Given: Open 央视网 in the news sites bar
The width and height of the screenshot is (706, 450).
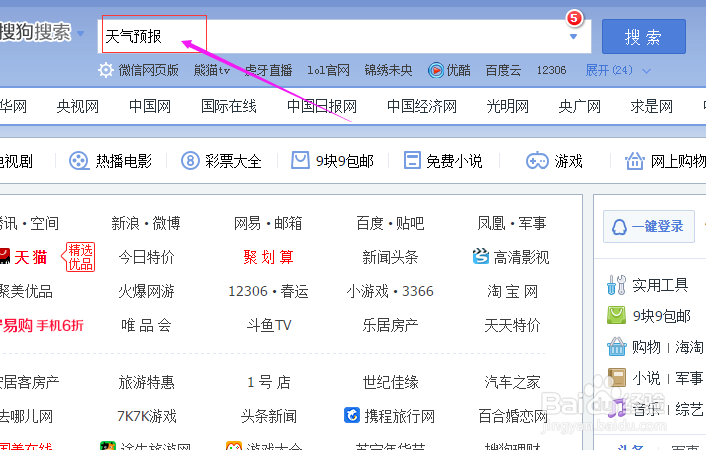Looking at the screenshot, I should pyautogui.click(x=77, y=107).
